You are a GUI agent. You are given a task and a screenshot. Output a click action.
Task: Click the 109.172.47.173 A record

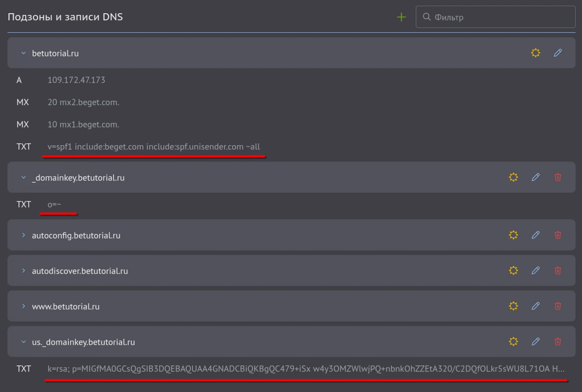click(x=76, y=80)
